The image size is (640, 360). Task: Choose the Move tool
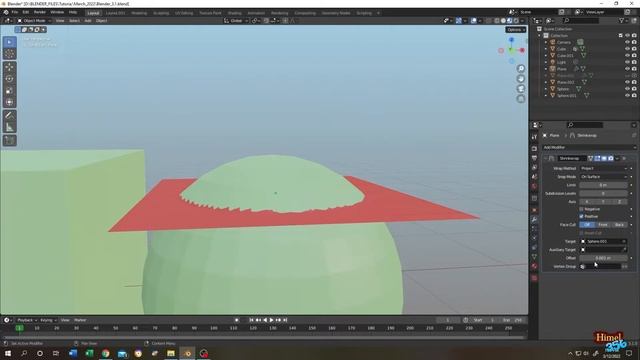pyautogui.click(x=9, y=67)
